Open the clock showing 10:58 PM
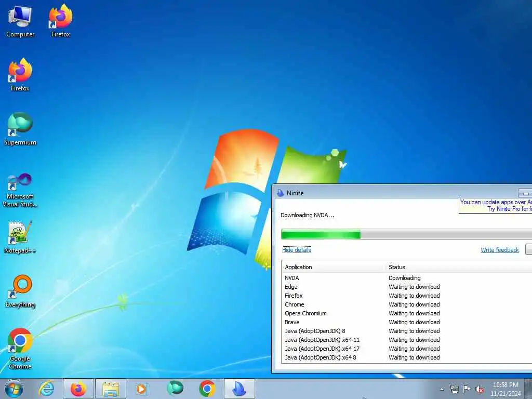Screen dimensions: 532x399 click(506, 389)
